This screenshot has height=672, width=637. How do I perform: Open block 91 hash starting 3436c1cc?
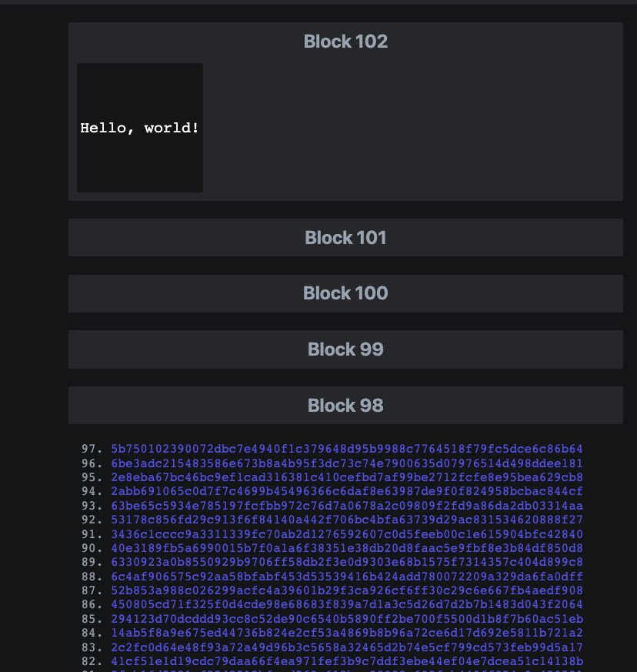[x=347, y=534]
